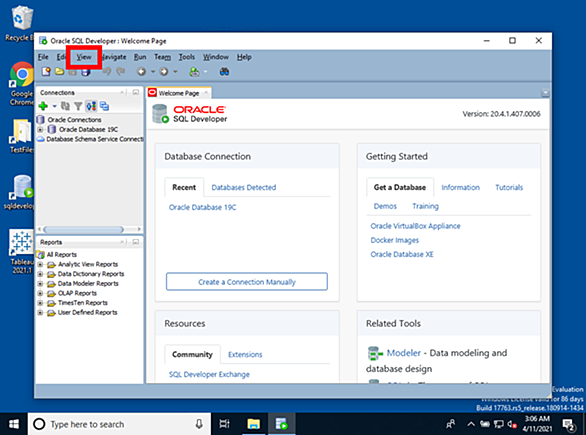This screenshot has width=586, height=435.
Task: Expand Oracle Database 19C tree node
Action: (x=40, y=129)
